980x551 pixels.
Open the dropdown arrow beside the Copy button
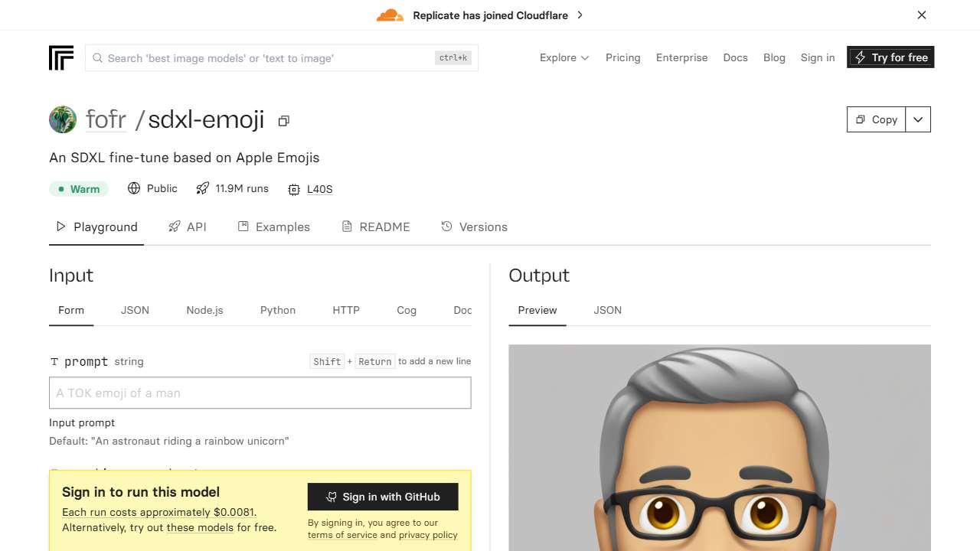[x=918, y=119]
